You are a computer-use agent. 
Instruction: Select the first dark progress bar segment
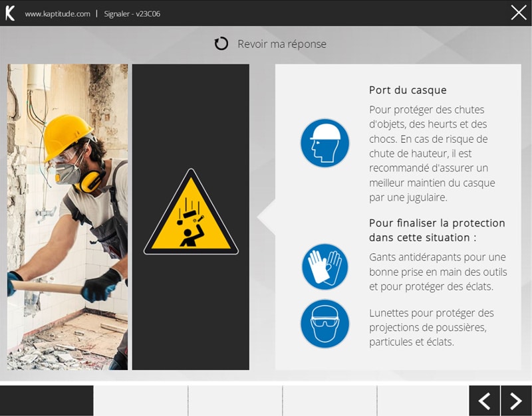click(x=47, y=401)
